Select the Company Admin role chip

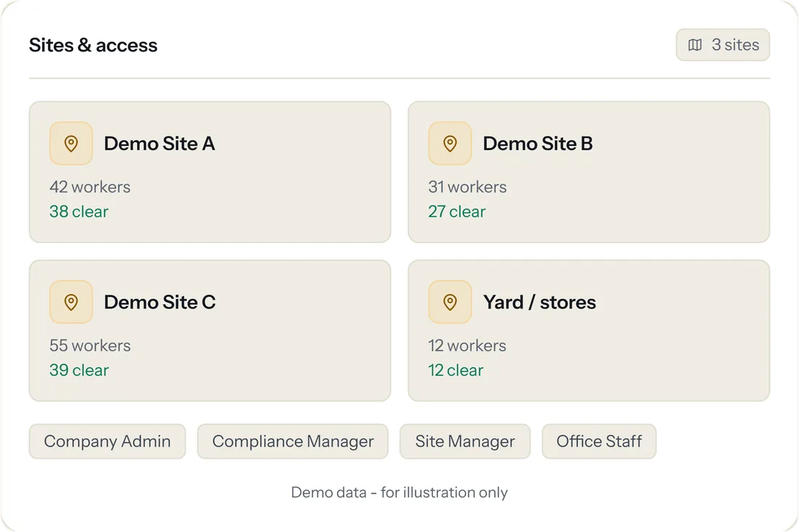[x=107, y=441]
